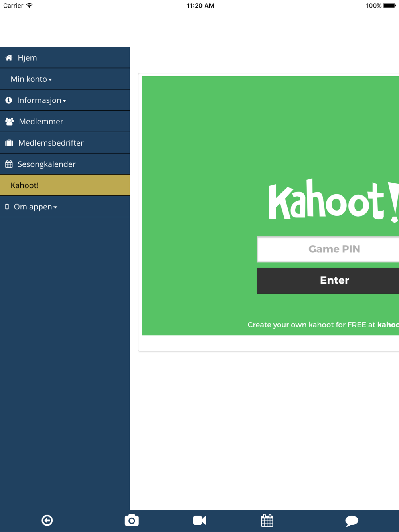Click the dark Enter button

point(328,280)
